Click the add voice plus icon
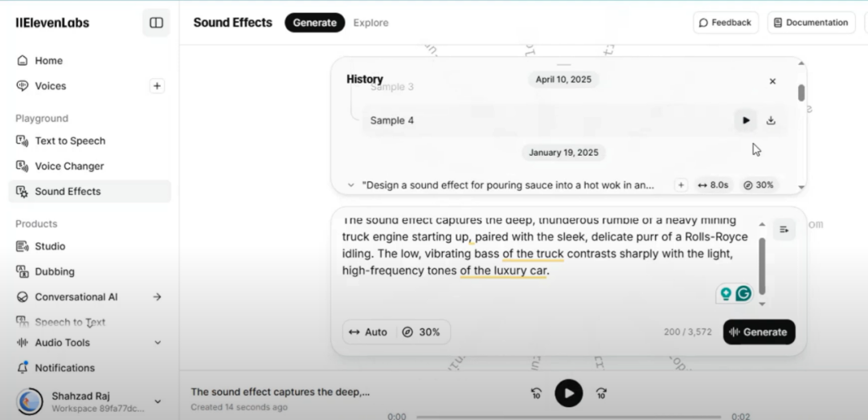 tap(157, 86)
